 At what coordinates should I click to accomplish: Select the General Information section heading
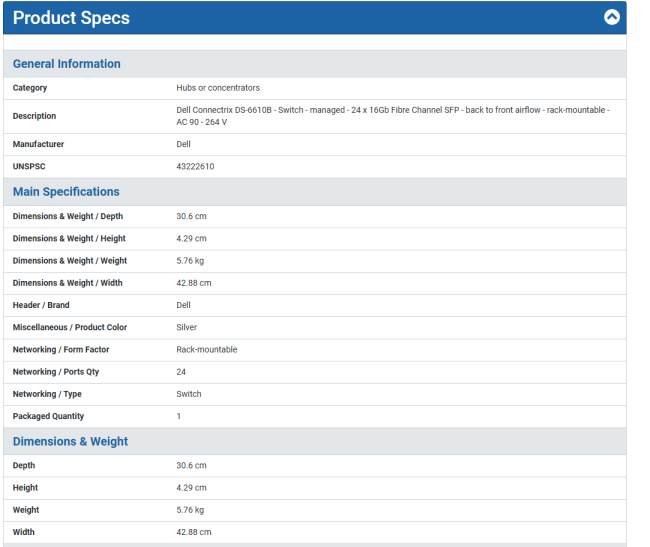(x=66, y=64)
